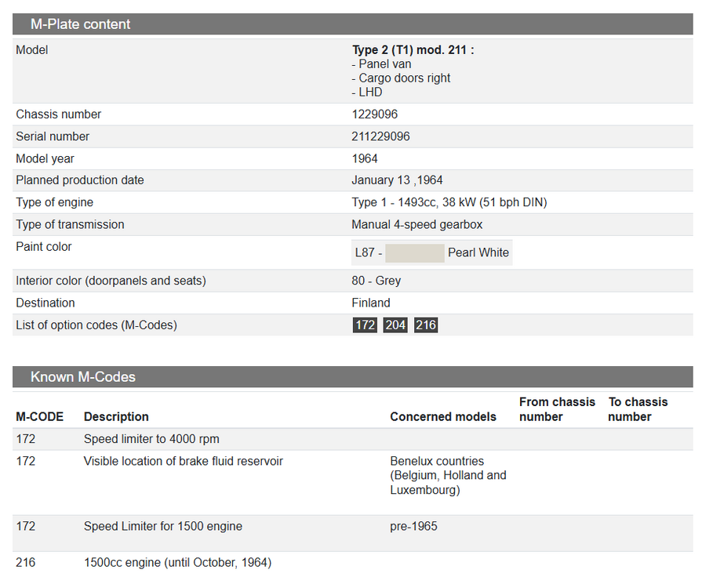Image resolution: width=702 pixels, height=588 pixels.
Task: Click the From chassis number column header
Action: coord(557,409)
